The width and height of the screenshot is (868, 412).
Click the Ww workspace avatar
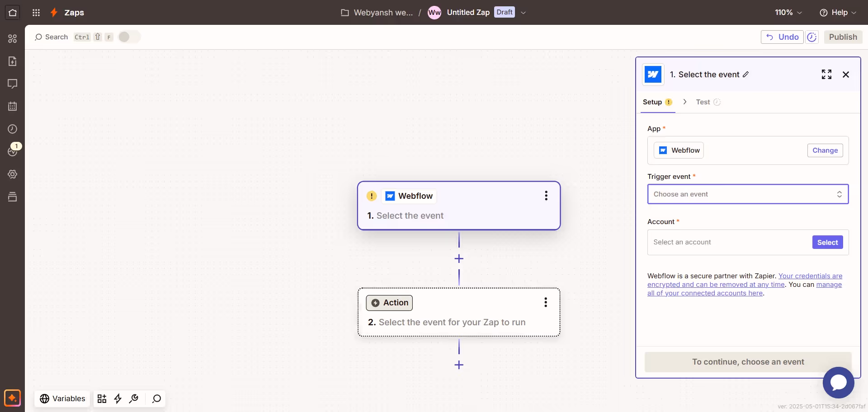click(434, 13)
